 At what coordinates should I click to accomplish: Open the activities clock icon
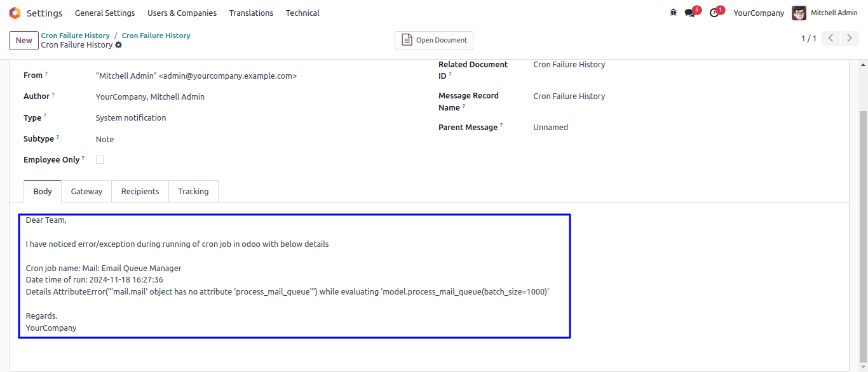pos(714,13)
